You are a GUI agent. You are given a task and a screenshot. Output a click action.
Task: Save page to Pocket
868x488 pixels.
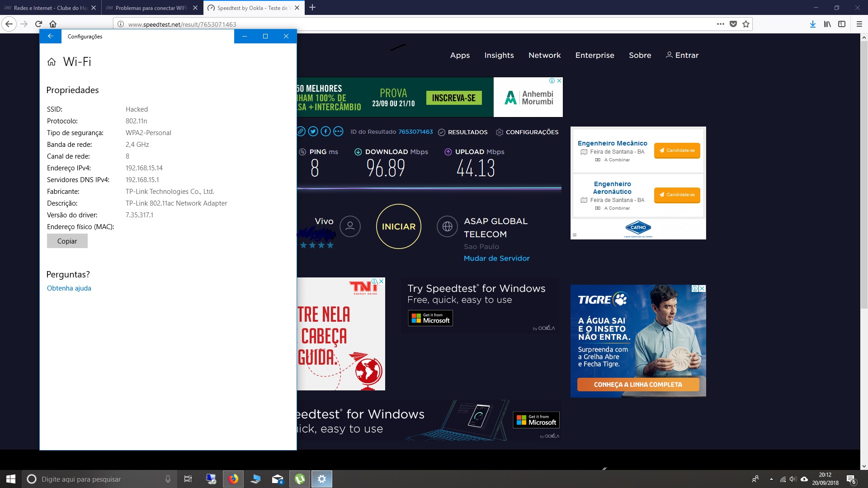point(733,24)
